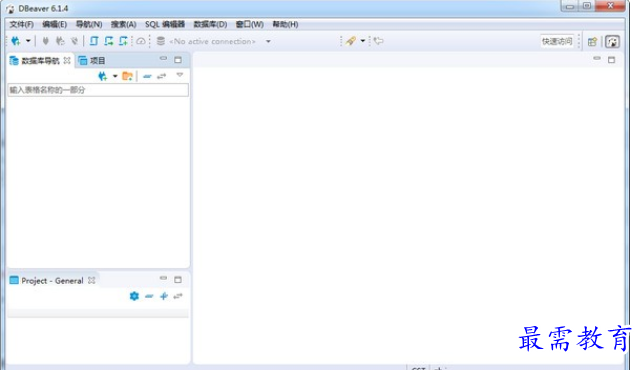Toggle Link with Editor in Project panel
The height and width of the screenshot is (370, 640).
pos(178,296)
